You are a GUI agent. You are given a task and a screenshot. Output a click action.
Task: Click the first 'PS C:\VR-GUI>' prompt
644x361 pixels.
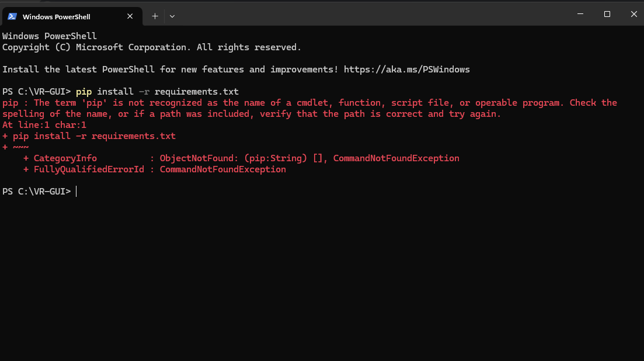36,92
